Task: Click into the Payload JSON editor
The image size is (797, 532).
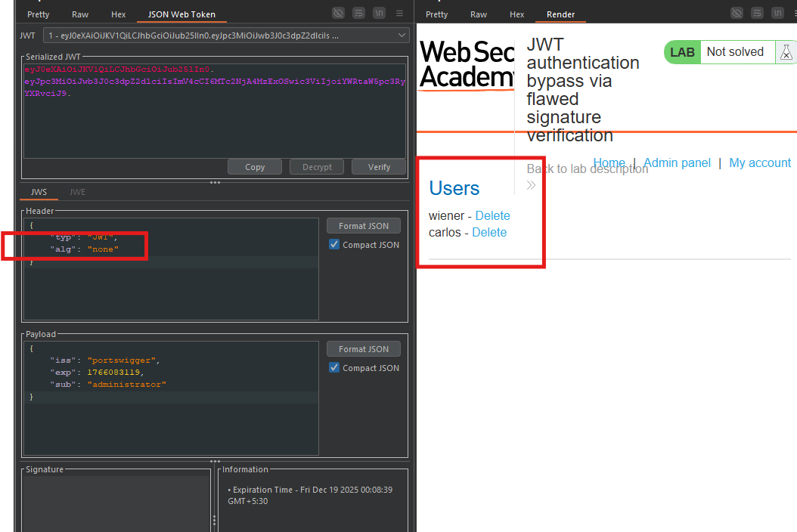Action: coord(171,398)
